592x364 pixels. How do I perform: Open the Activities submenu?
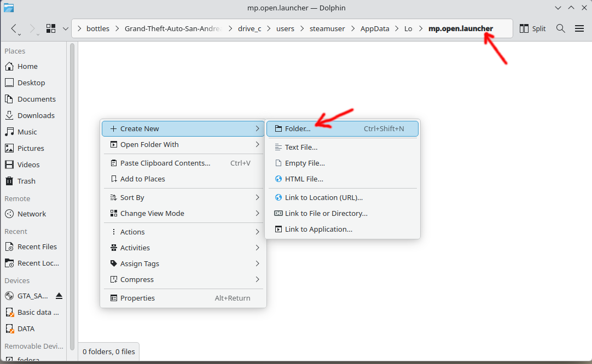click(x=183, y=248)
